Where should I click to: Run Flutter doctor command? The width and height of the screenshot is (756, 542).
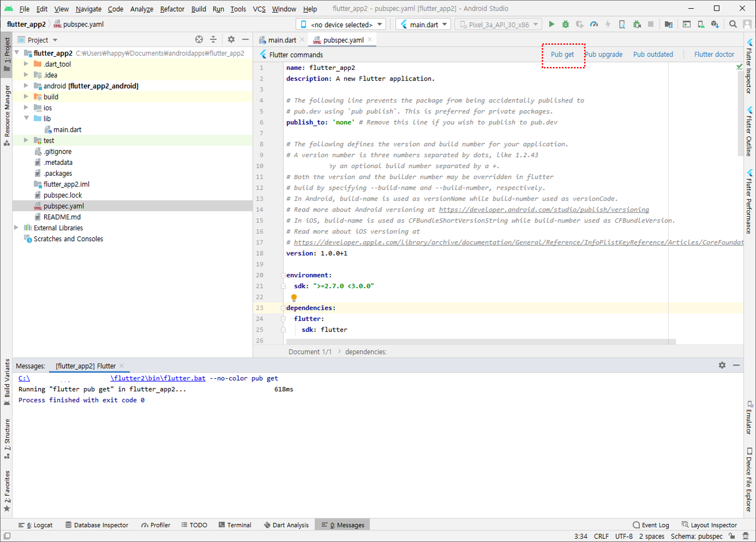coord(714,54)
